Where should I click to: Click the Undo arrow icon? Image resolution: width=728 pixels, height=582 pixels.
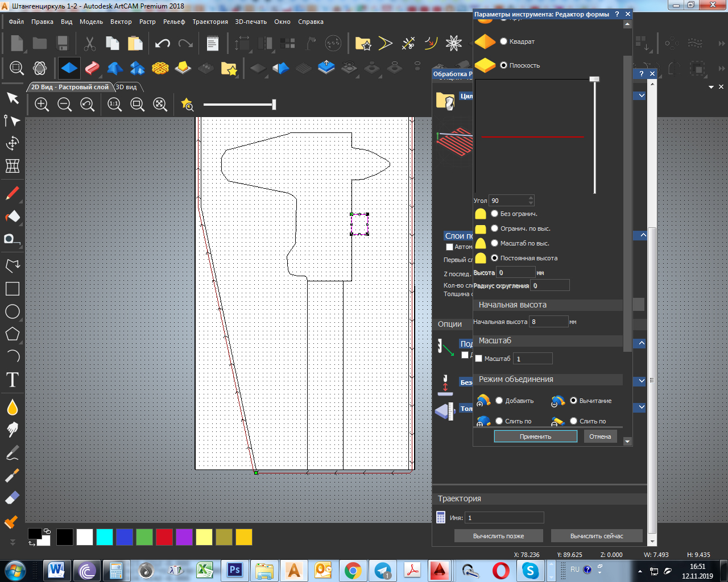163,44
